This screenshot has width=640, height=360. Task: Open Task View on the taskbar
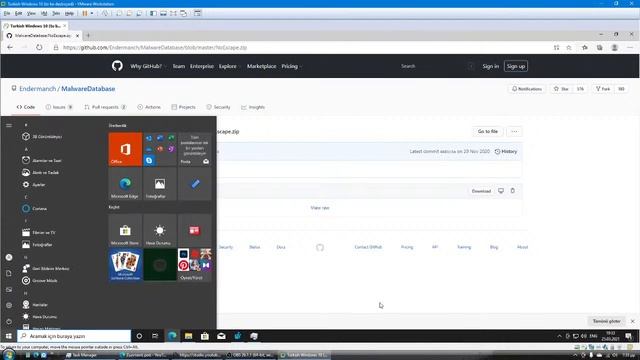coord(155,336)
